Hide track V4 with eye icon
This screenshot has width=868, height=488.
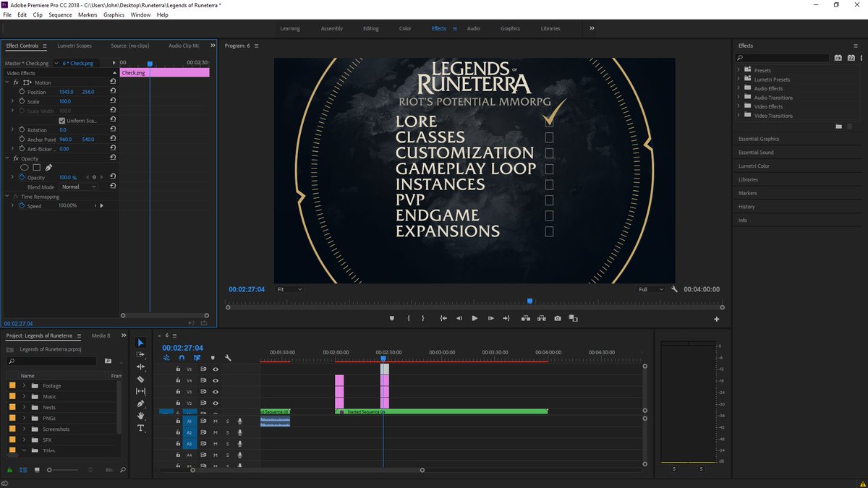tap(216, 380)
